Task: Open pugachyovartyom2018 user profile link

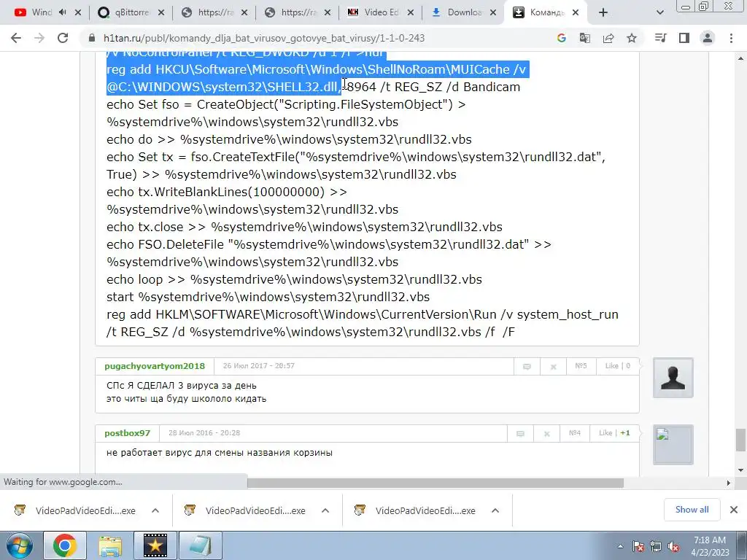Action: [x=155, y=366]
